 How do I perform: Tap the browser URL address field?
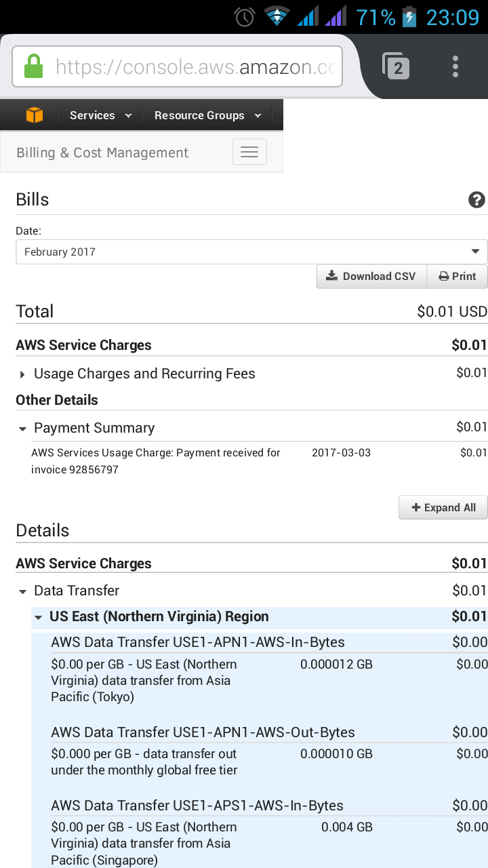177,66
